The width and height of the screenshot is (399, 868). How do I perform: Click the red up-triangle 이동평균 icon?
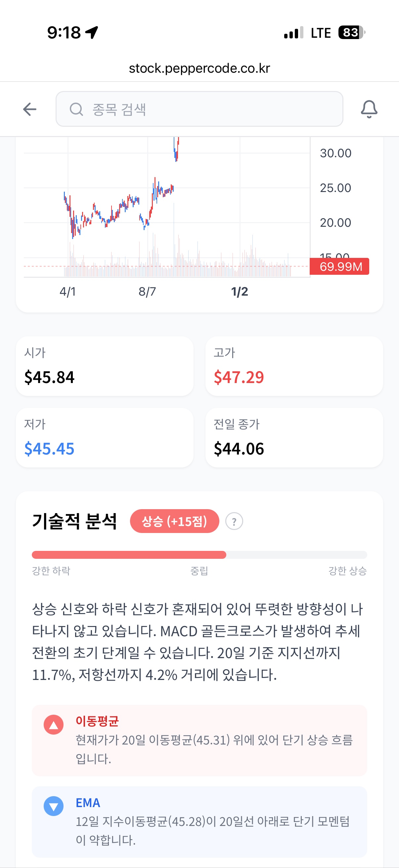(x=54, y=725)
